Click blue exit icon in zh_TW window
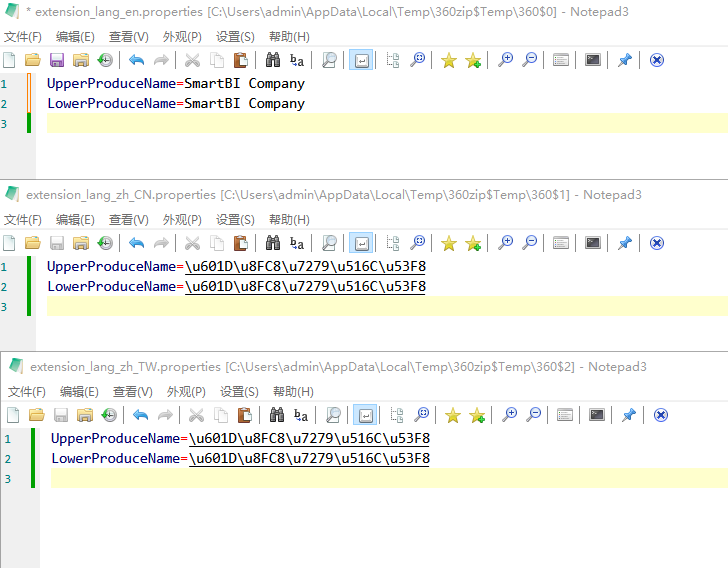 (x=660, y=415)
